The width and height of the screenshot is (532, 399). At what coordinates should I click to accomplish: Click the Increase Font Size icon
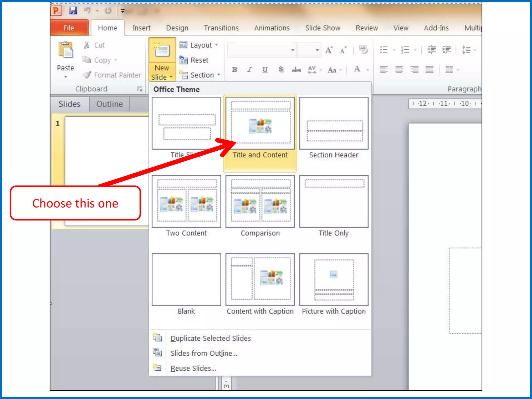click(329, 50)
